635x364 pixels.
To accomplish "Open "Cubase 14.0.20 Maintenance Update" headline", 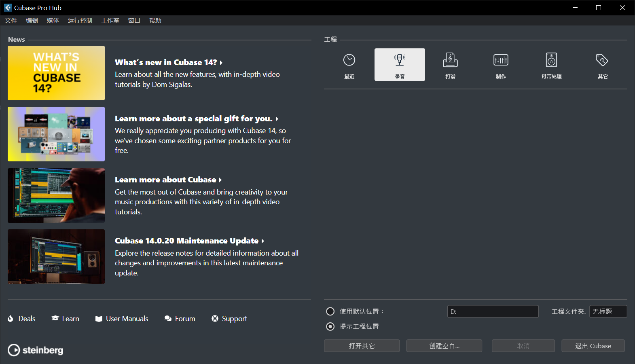I will pyautogui.click(x=189, y=241).
